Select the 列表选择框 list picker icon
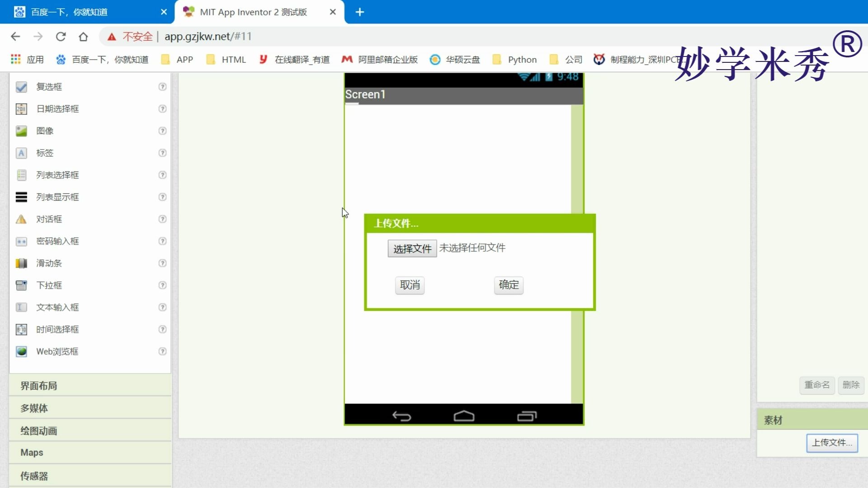Image resolution: width=868 pixels, height=488 pixels. coord(21,175)
